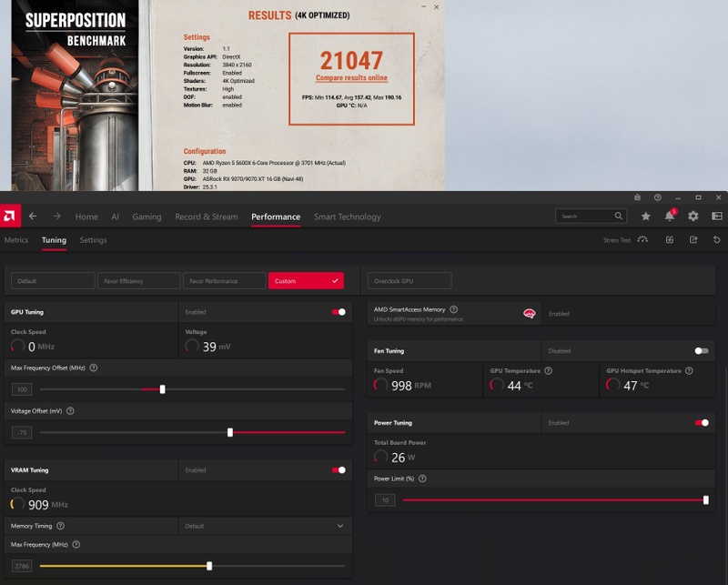Screen dimensions: 728x585
Task: Disable the VRAM Tuning toggle
Action: click(339, 470)
